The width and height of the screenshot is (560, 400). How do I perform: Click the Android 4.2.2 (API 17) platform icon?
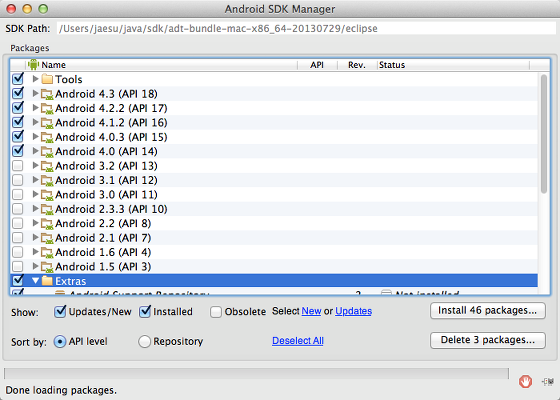[47, 108]
